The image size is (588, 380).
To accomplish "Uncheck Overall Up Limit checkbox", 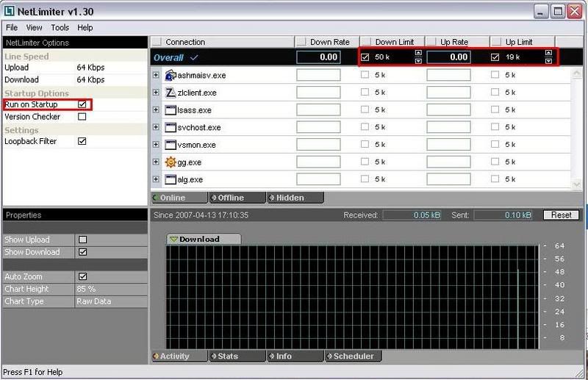I will tap(495, 57).
